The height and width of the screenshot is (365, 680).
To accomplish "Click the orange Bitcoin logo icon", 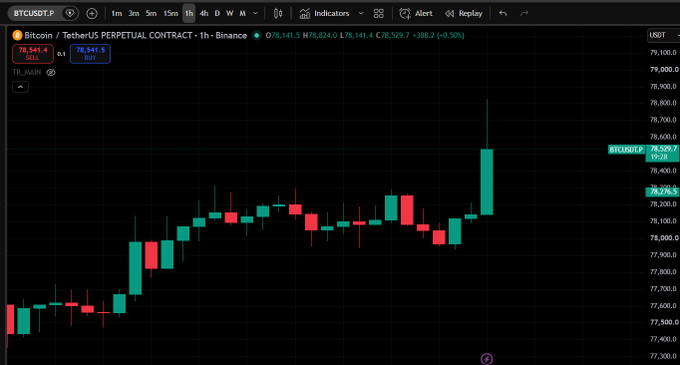I will 17,35.
